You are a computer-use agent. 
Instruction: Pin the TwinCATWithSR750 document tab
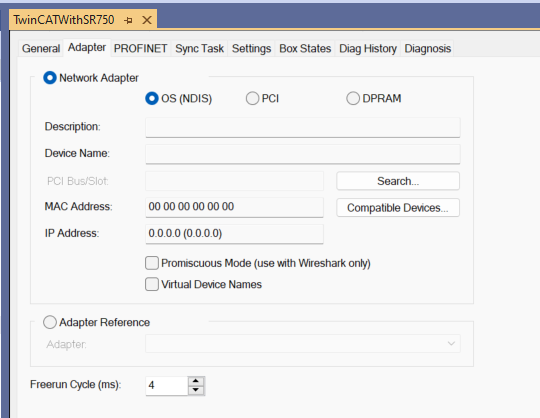point(128,20)
